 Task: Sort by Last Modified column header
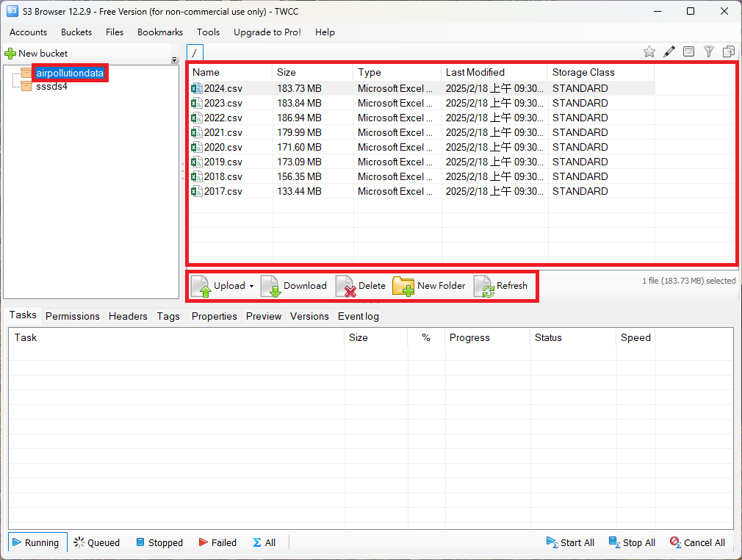[x=495, y=73]
